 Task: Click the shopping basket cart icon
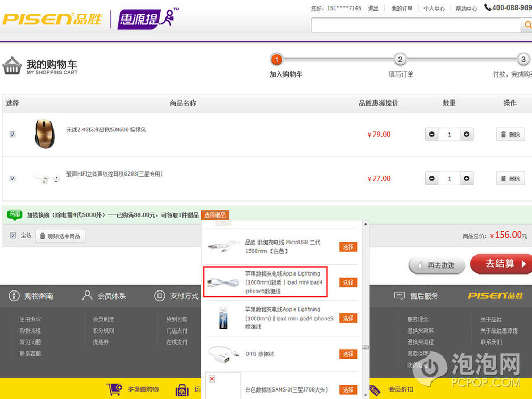[x=12, y=66]
